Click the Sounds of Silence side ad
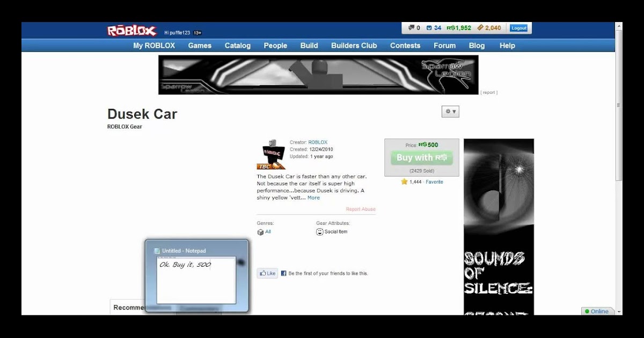 [499, 226]
